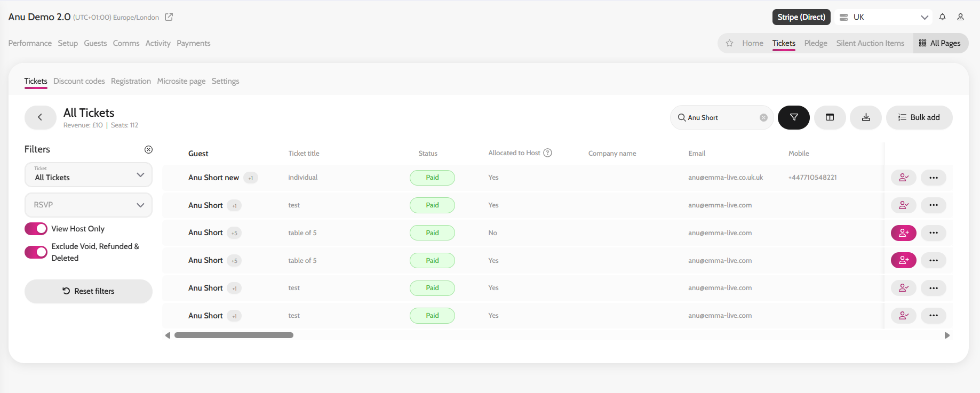Toggle View Host Only switch
Screen dimensions: 980x393
(x=36, y=229)
